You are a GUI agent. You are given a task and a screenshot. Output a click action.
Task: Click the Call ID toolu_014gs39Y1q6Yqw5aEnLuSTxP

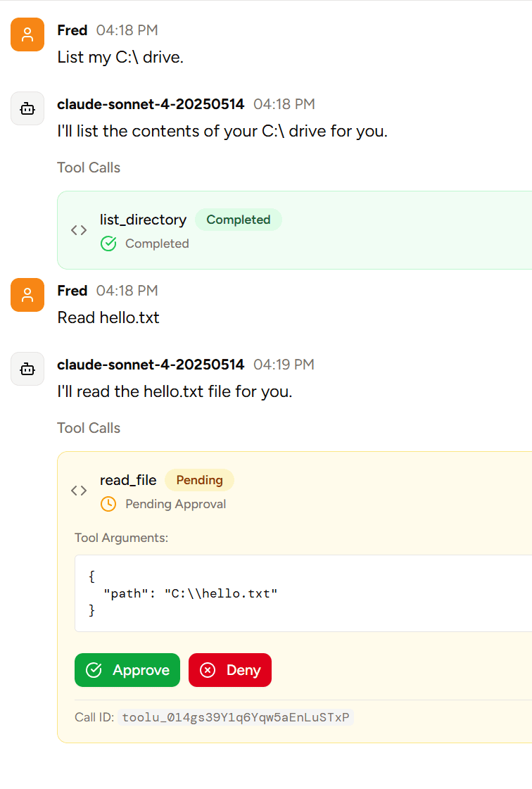point(235,718)
